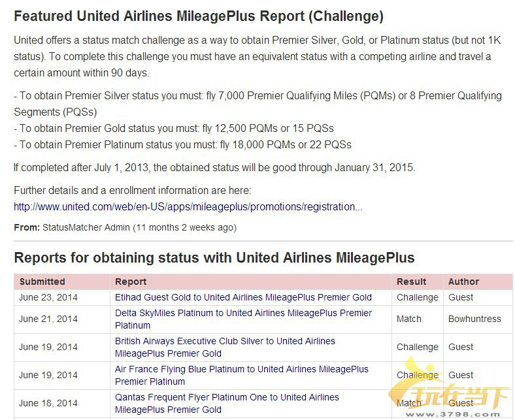Screen dimensions: 515x420
Task: Click the June 21, 2014 date cell
Action: 48,319
